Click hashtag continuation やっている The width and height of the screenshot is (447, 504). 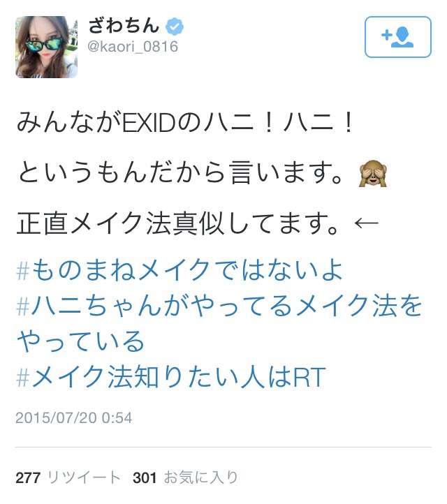click(x=80, y=341)
